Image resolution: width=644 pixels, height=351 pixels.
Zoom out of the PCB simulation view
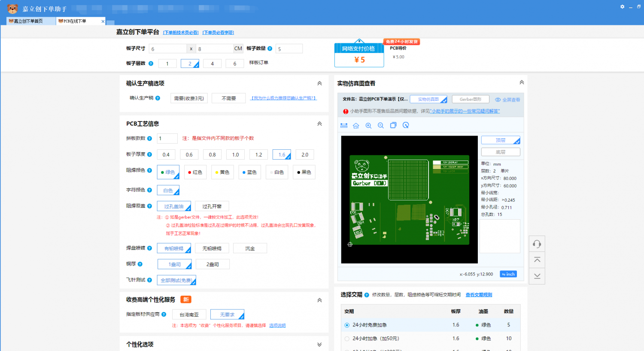(381, 125)
